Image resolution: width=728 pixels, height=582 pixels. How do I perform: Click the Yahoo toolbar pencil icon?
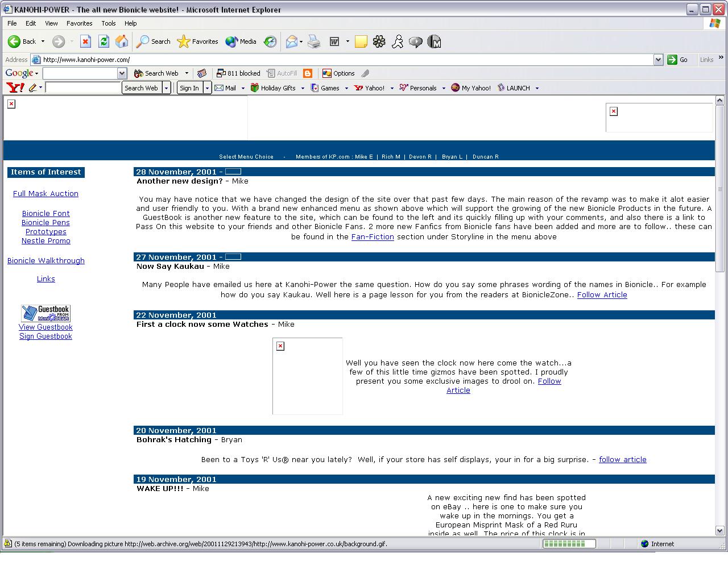[x=32, y=88]
